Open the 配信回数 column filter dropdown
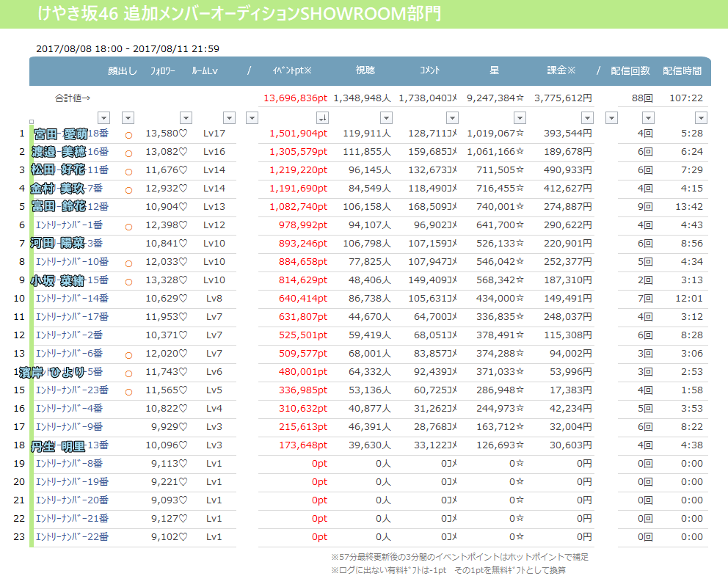Image resolution: width=728 pixels, height=587 pixels. [x=648, y=118]
